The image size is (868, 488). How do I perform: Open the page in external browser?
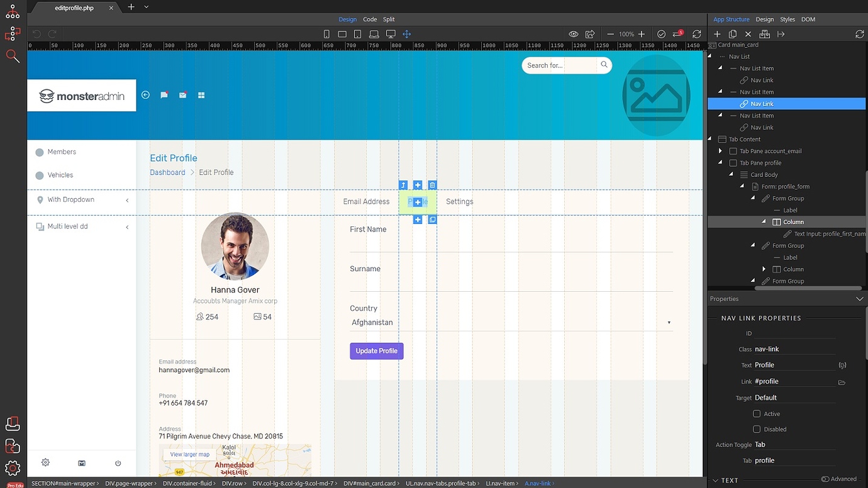(590, 34)
